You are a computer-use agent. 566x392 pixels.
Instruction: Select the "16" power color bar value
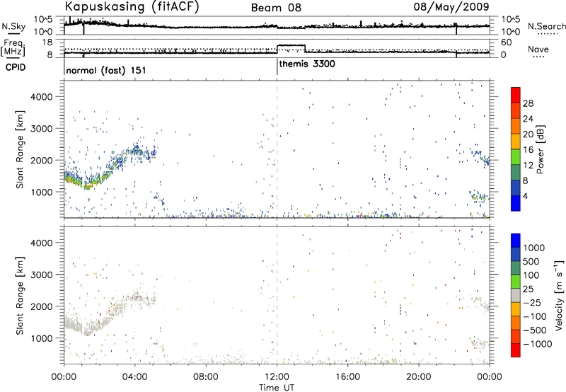click(x=528, y=150)
